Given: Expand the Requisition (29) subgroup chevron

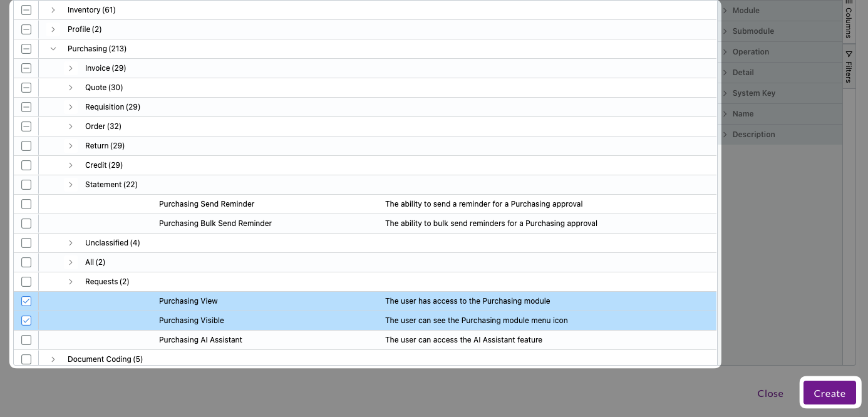Looking at the screenshot, I should [71, 107].
